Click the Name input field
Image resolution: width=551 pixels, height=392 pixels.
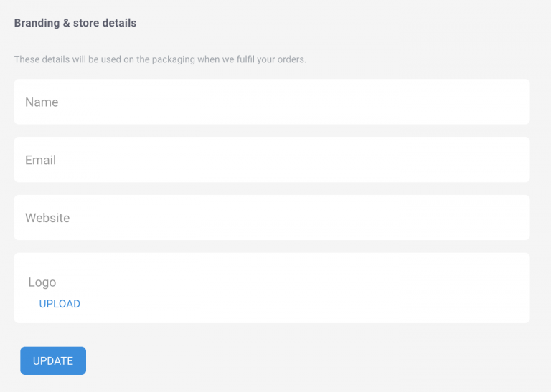point(272,102)
